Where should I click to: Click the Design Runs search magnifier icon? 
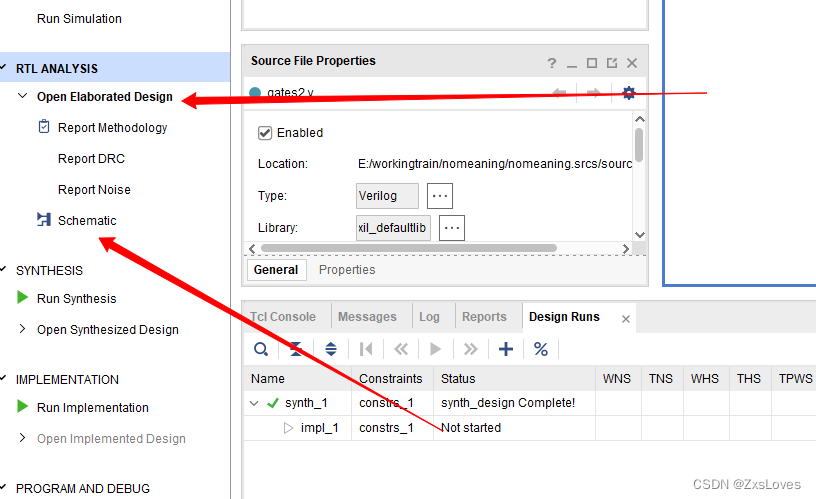click(x=261, y=349)
